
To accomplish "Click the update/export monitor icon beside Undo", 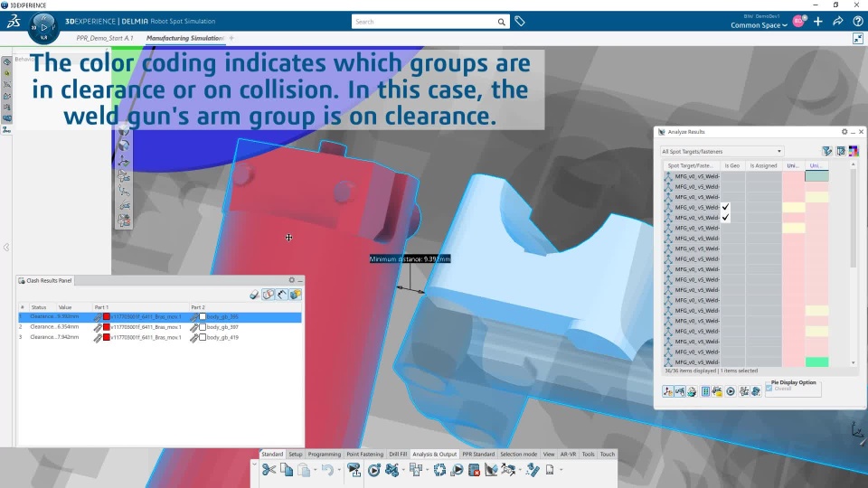I will coord(354,470).
